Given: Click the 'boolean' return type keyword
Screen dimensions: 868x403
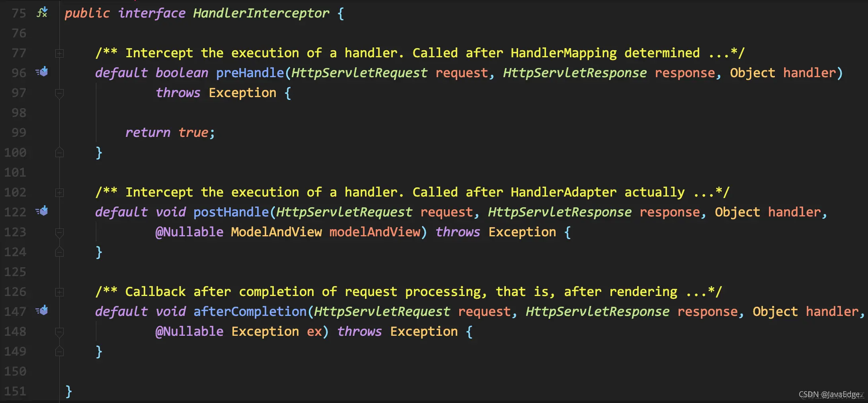Looking at the screenshot, I should click(182, 73).
